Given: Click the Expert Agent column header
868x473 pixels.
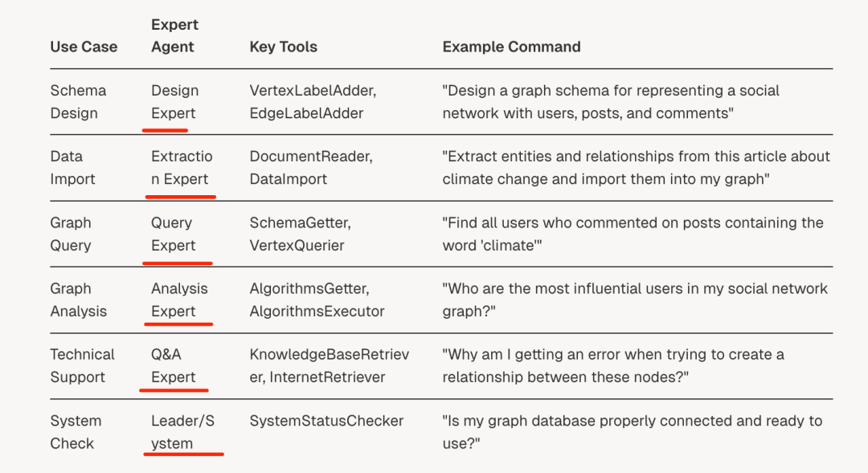Looking at the screenshot, I should pos(174,36).
